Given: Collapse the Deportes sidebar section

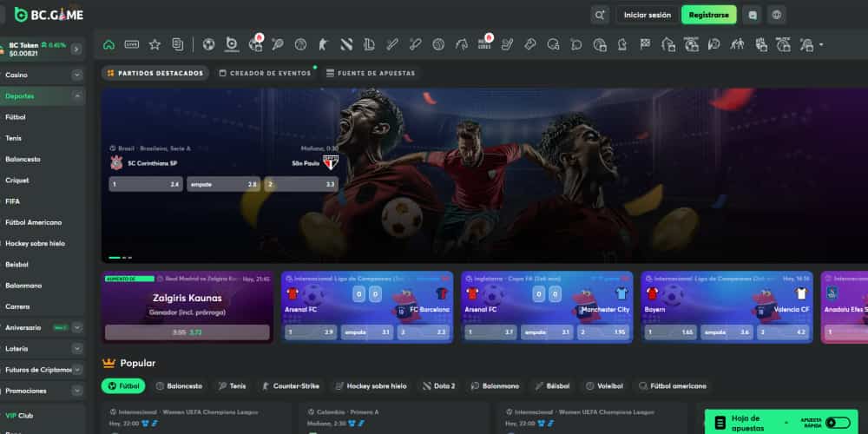Looking at the screenshot, I should click(77, 96).
